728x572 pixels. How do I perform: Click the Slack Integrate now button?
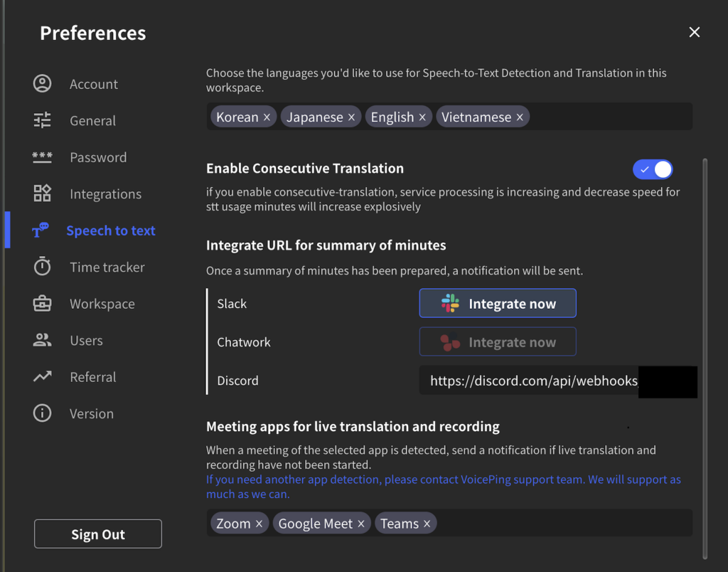coord(497,304)
